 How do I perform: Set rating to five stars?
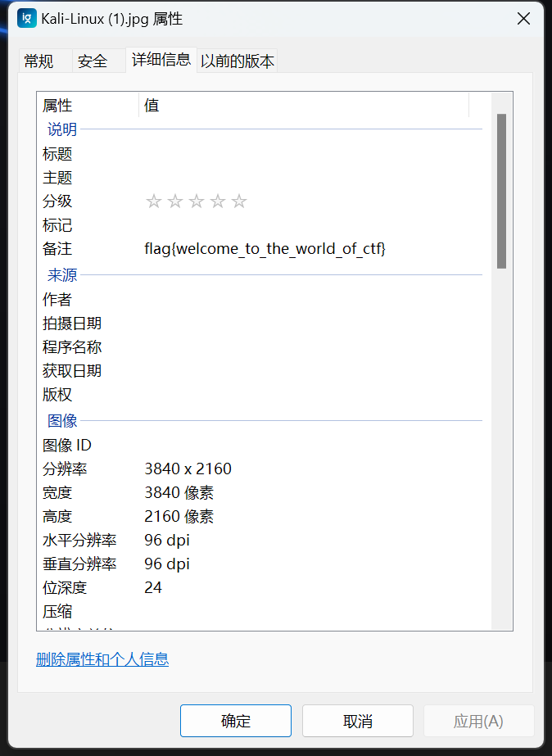(x=239, y=201)
